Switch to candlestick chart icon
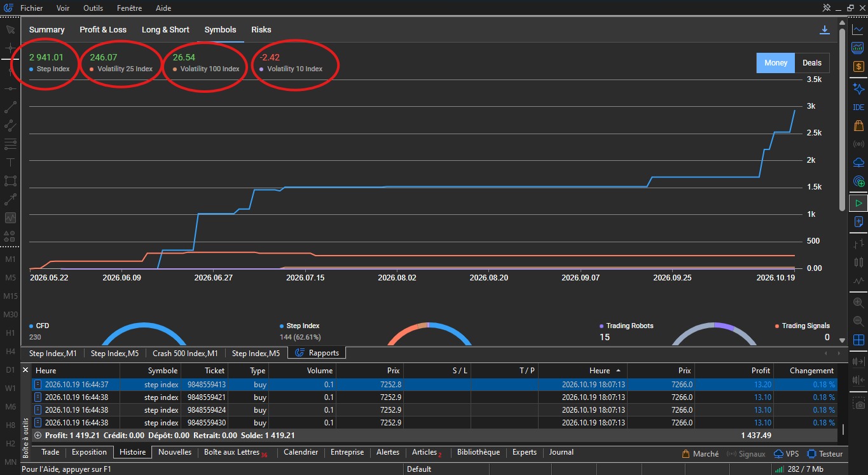Screen dimensions: 868x475 (858, 262)
